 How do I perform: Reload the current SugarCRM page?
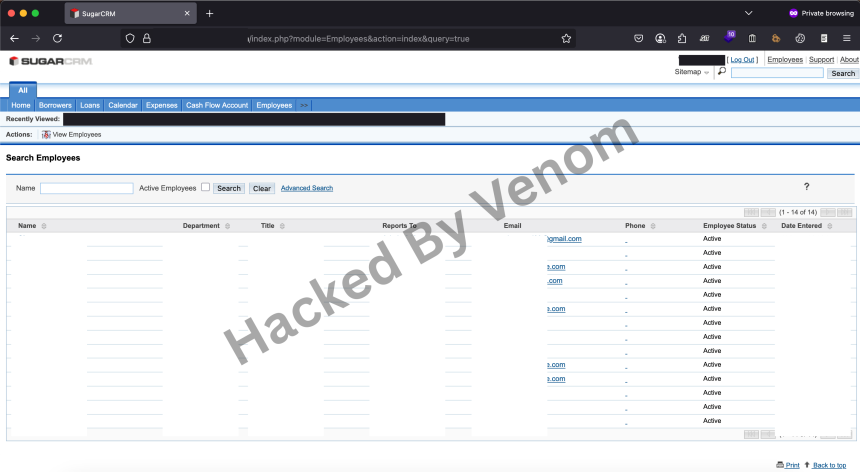pyautogui.click(x=57, y=38)
